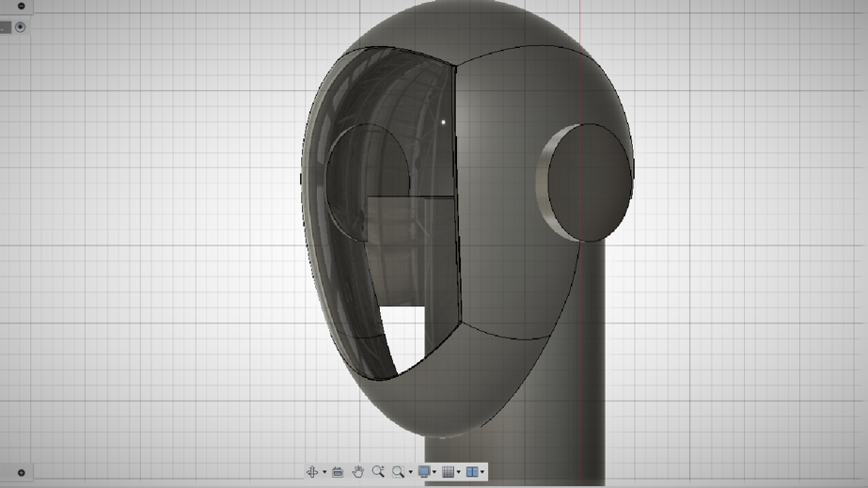Viewport: 868px width, 488px height.
Task: Open Display Settings monitor icon
Action: (x=424, y=472)
